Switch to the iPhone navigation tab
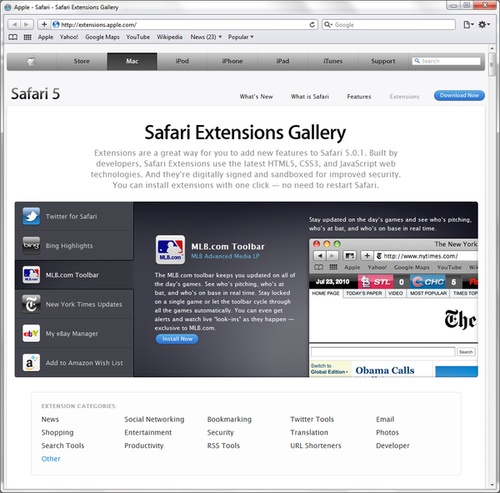Screen dimensions: 500x493 pos(232,61)
